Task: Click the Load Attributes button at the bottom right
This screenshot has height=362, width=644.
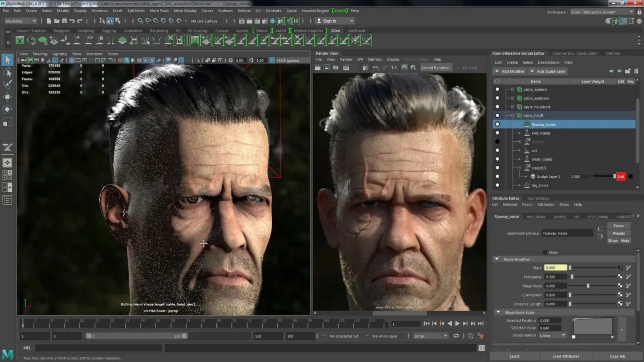Action: pyautogui.click(x=566, y=356)
